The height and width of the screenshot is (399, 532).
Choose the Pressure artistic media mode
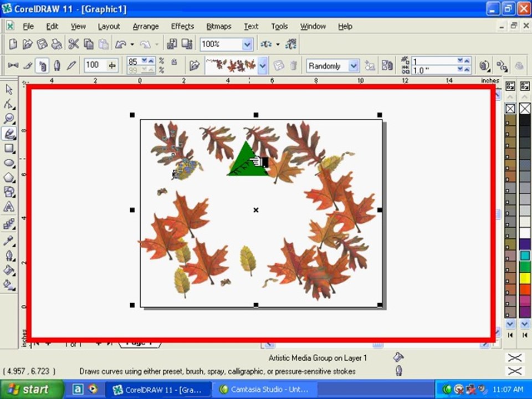[71, 65]
